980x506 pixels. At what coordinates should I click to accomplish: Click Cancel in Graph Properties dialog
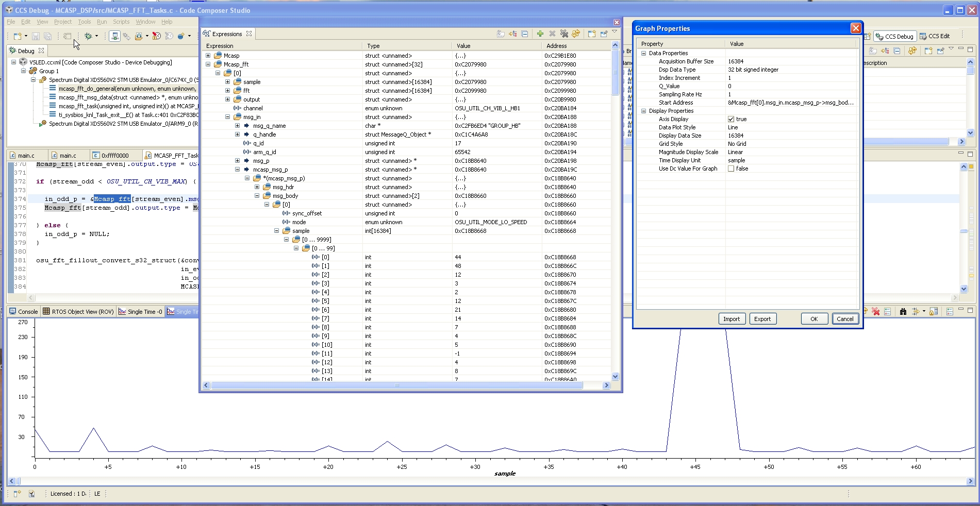[845, 319]
